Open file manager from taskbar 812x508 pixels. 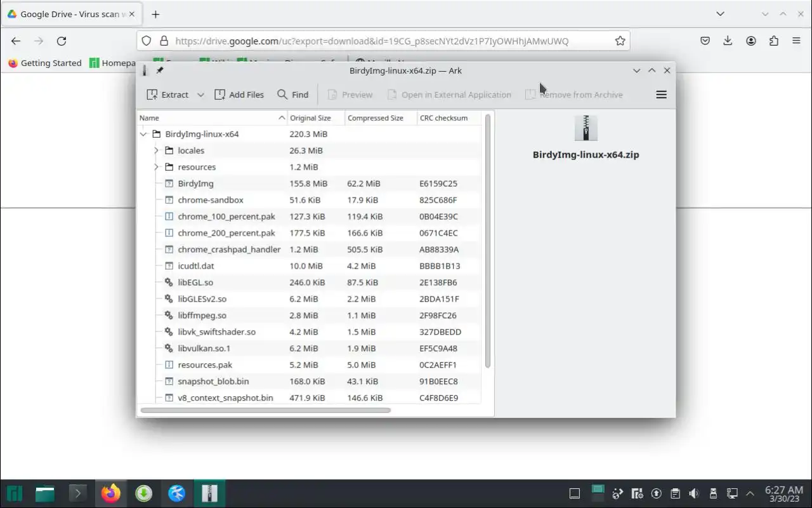pos(45,493)
